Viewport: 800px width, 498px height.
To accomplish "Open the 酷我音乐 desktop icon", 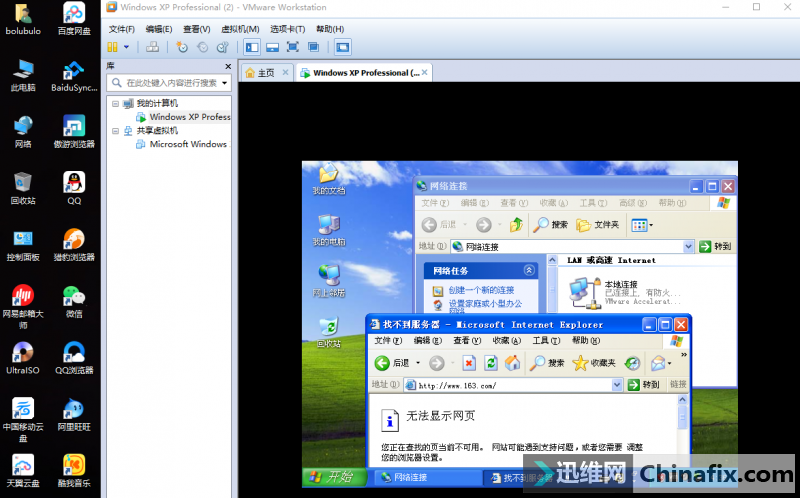I will [74, 470].
